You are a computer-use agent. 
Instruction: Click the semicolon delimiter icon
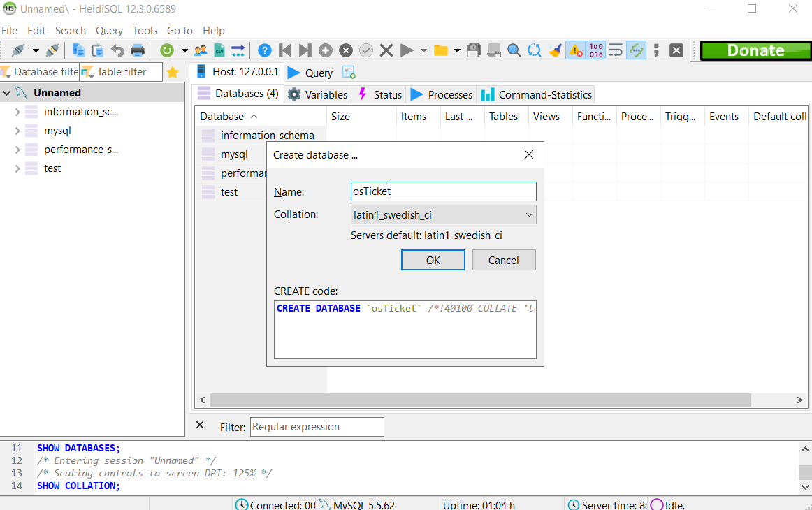[x=656, y=50]
